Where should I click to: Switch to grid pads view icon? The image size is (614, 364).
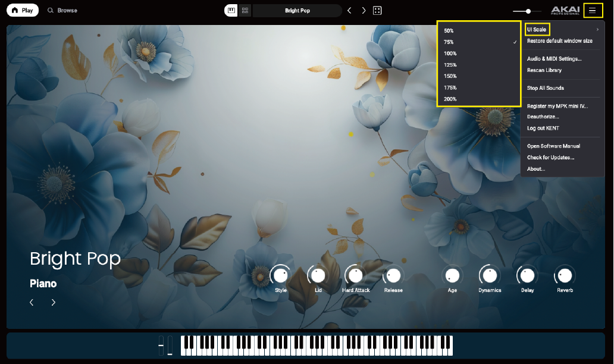tap(245, 11)
